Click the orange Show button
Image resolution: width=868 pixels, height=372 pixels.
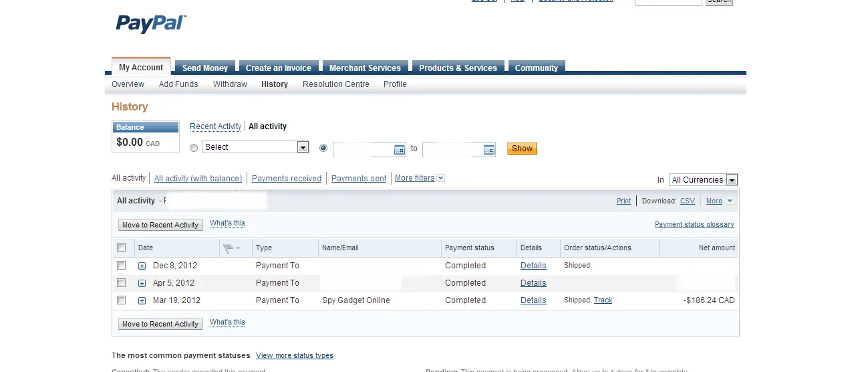click(522, 149)
